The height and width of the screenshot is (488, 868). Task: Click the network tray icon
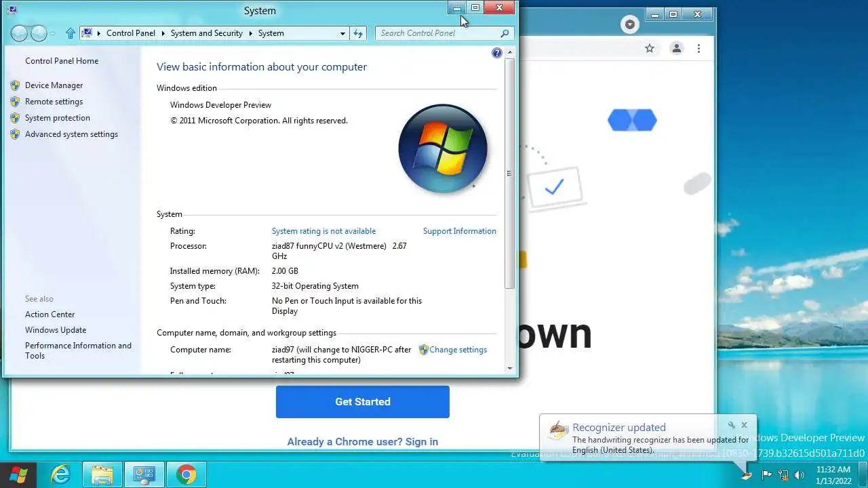pyautogui.click(x=783, y=475)
